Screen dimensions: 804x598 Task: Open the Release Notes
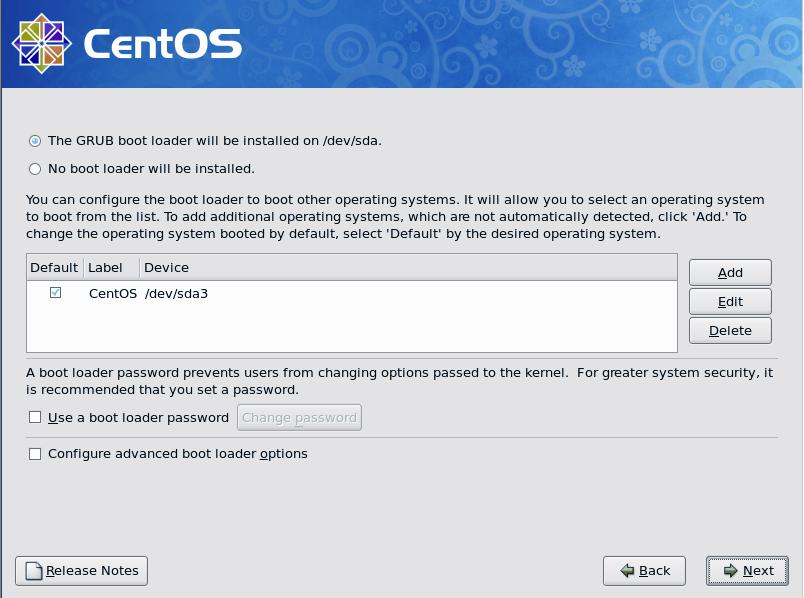click(80, 571)
